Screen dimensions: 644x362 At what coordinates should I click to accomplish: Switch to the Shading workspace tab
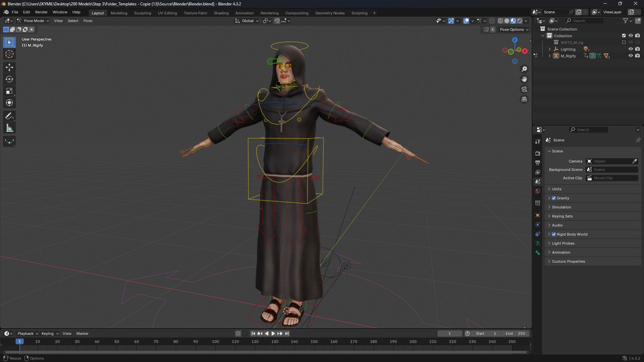(221, 13)
